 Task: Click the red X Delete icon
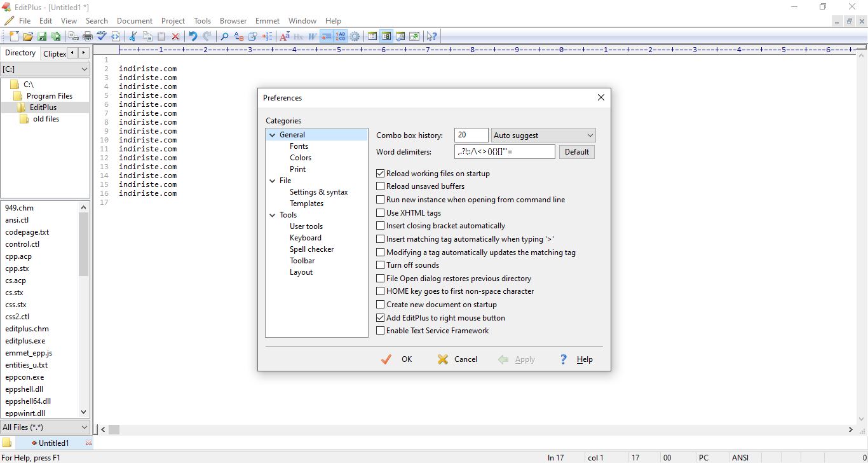(x=176, y=36)
